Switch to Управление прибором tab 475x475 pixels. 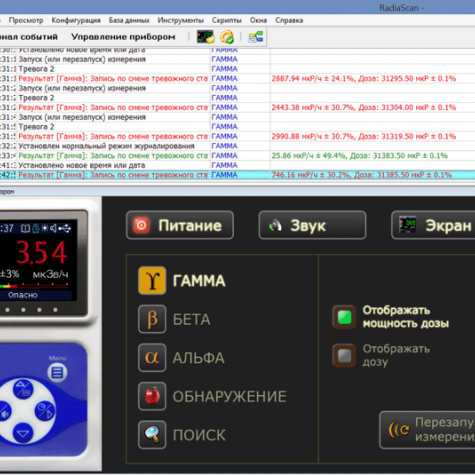tap(123, 37)
